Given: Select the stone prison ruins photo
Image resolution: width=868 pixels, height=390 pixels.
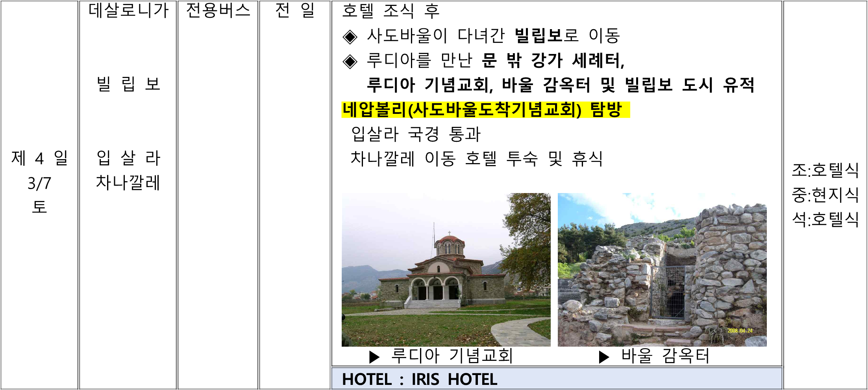Looking at the screenshot, I should pyautogui.click(x=662, y=270).
